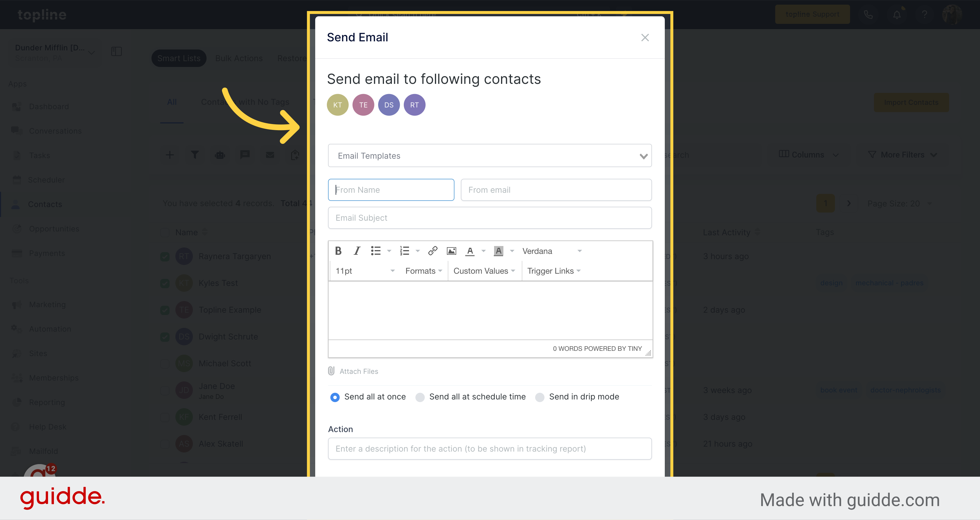Click the Bold formatting icon
Viewport: 980px width, 520px height.
338,251
